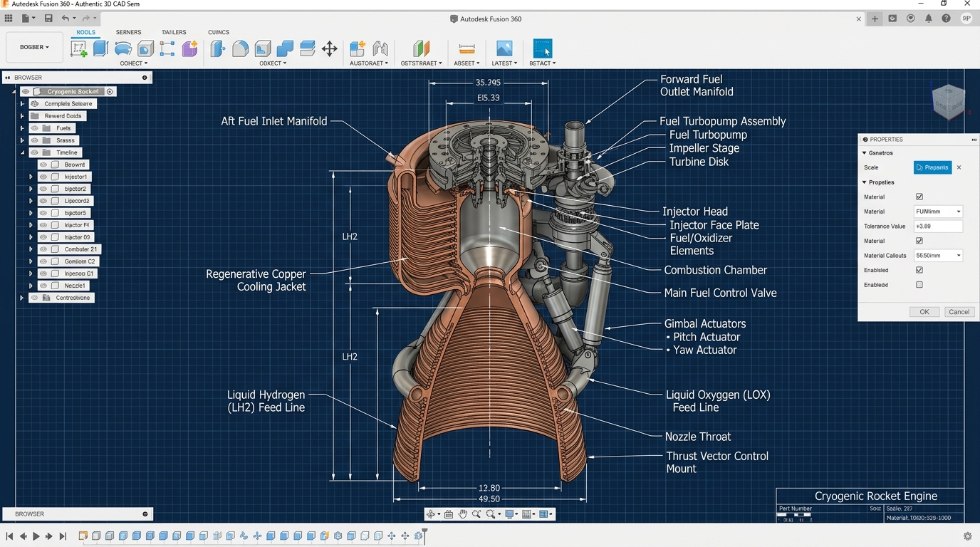The image size is (980, 547).
Task: Click the Save disk icon
Action: pos(48,19)
